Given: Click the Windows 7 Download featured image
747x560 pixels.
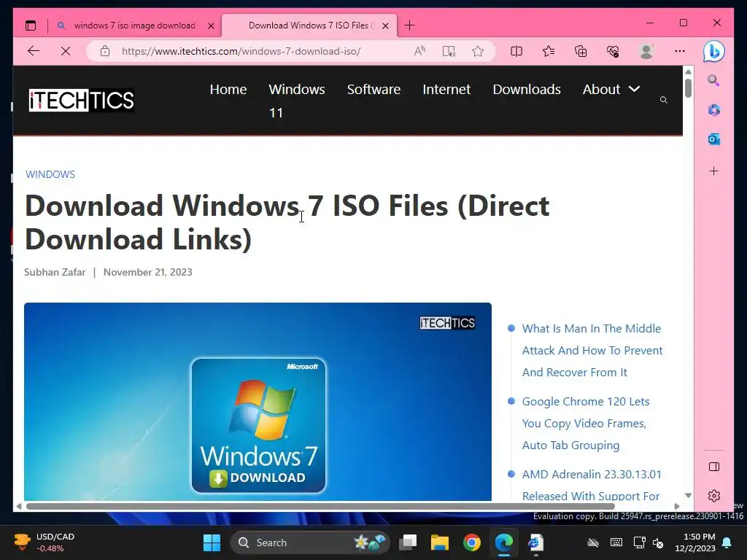Looking at the screenshot, I should coord(258,402).
